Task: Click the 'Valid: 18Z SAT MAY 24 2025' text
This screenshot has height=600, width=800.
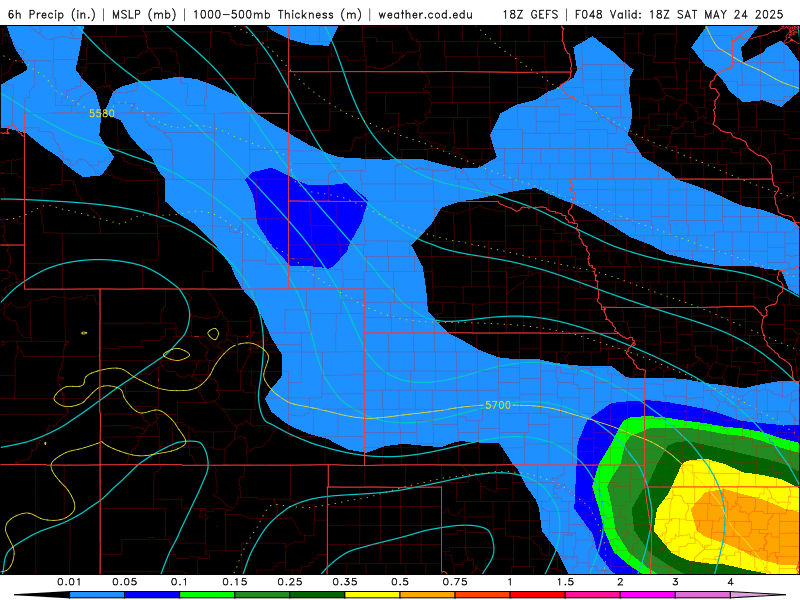Action: click(x=697, y=14)
